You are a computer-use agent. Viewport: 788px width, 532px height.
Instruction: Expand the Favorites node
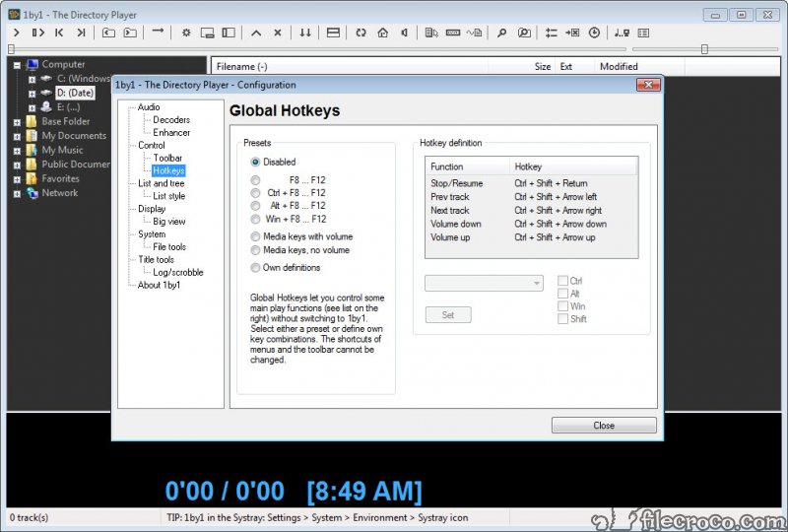tap(17, 179)
